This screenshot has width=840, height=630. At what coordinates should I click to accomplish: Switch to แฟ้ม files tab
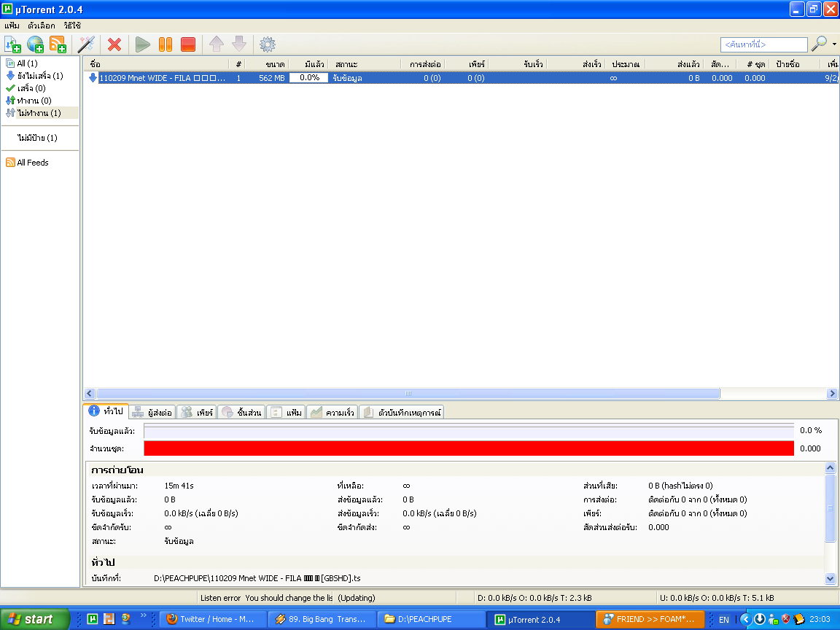pos(286,412)
